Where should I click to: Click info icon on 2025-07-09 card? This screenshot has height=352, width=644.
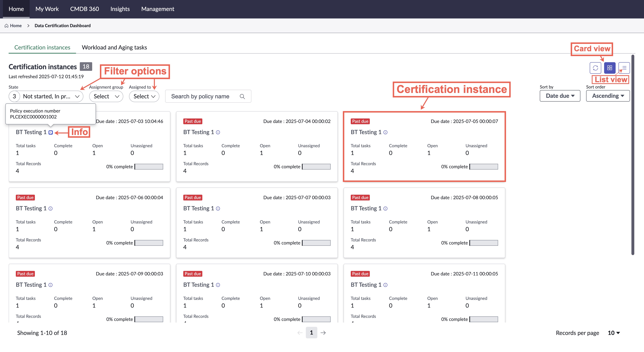click(50, 285)
